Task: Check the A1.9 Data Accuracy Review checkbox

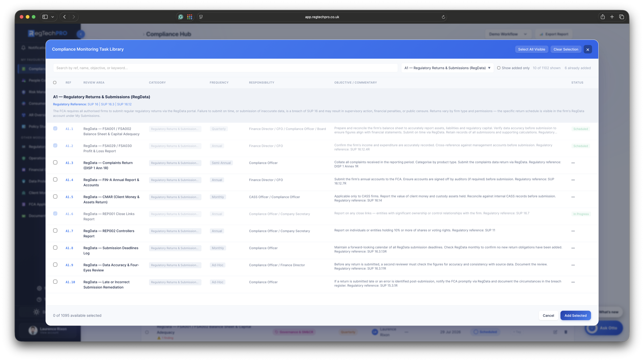Action: click(x=55, y=265)
